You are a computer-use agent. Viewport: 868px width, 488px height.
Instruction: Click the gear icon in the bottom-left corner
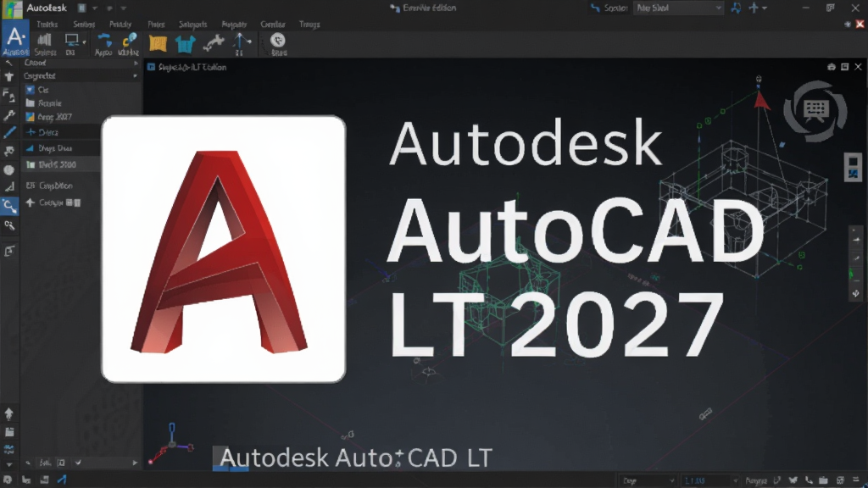pyautogui.click(x=8, y=480)
